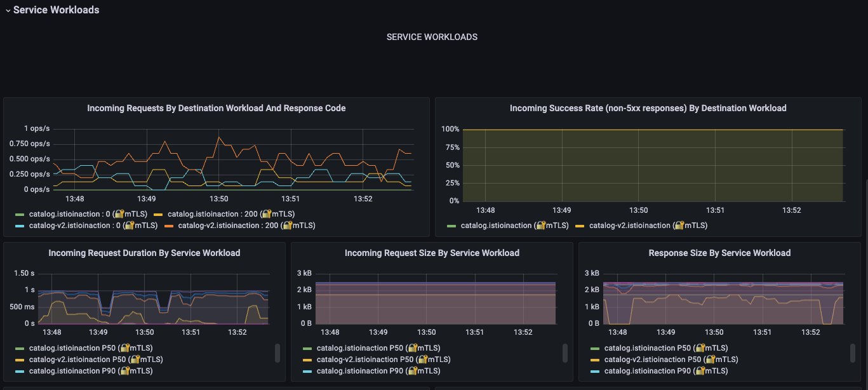Toggle catalog.istioinaction P90 in Request Size legend
The width and height of the screenshot is (868, 390).
378,371
